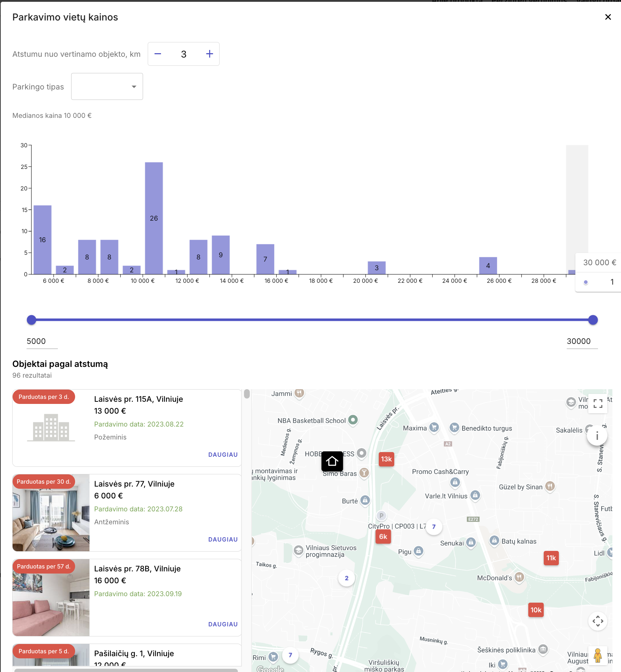The image size is (621, 672).
Task: Click the histogram bar with 26 listings
Action: (x=154, y=218)
